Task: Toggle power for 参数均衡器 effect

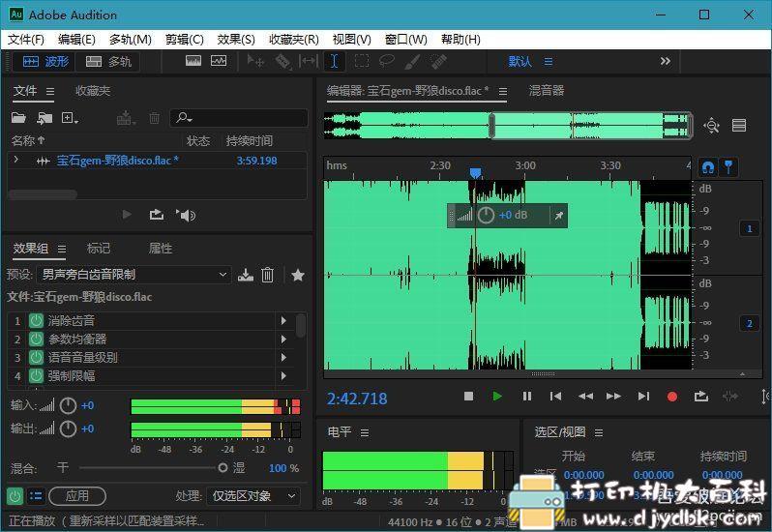Action: pos(36,340)
